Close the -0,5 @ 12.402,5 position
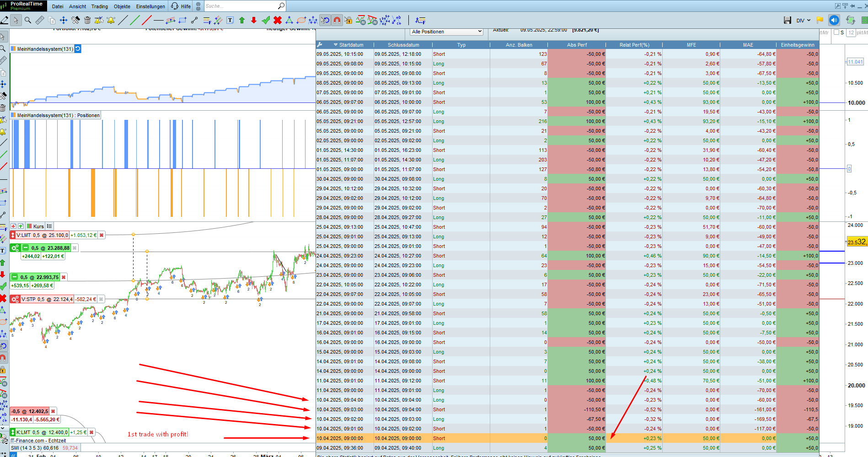868x457 pixels. click(53, 411)
